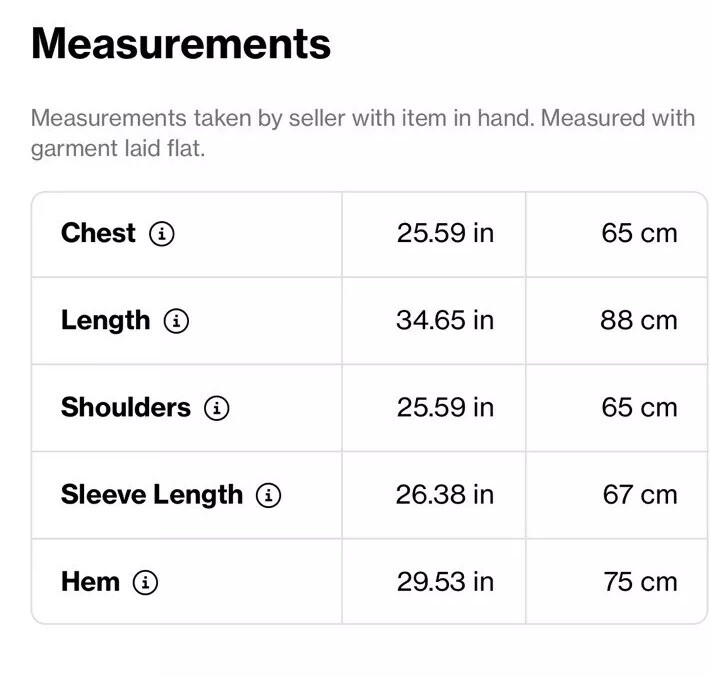Viewport: 710px width, 677px height.
Task: Click the Hem row label
Action: click(x=90, y=581)
